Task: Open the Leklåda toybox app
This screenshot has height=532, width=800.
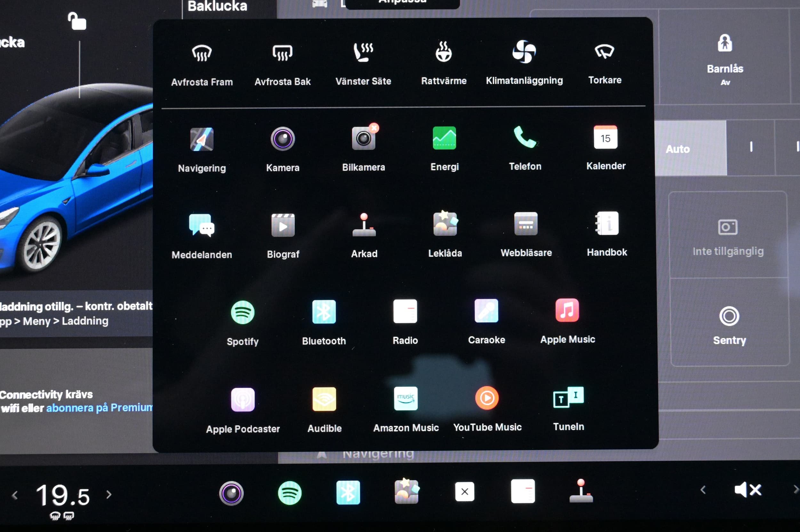Action: pyautogui.click(x=445, y=234)
